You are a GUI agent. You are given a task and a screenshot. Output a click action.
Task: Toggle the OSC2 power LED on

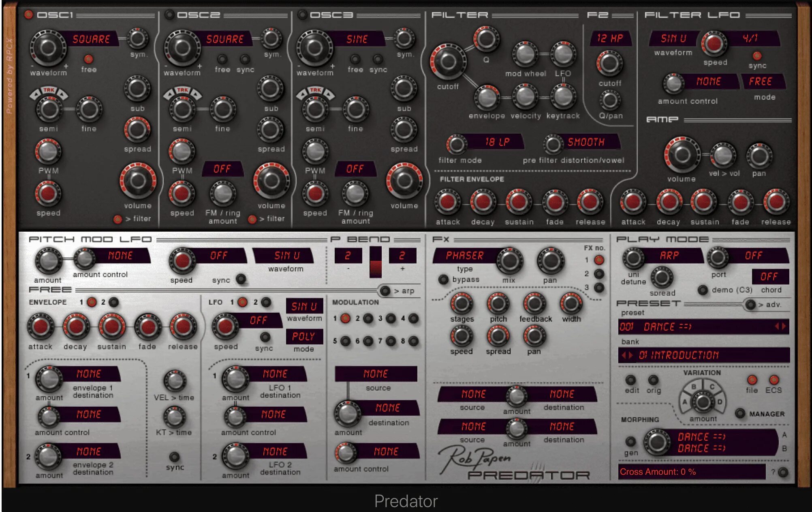(x=169, y=15)
